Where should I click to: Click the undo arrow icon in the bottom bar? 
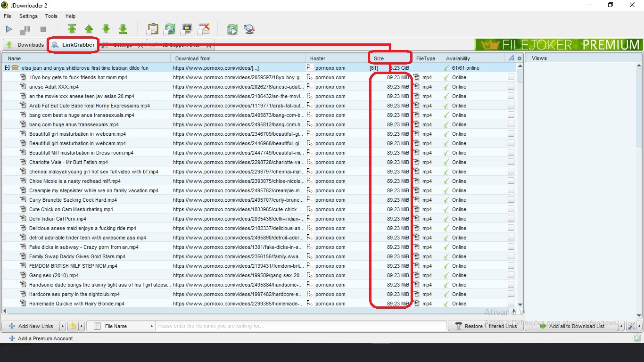(73, 326)
